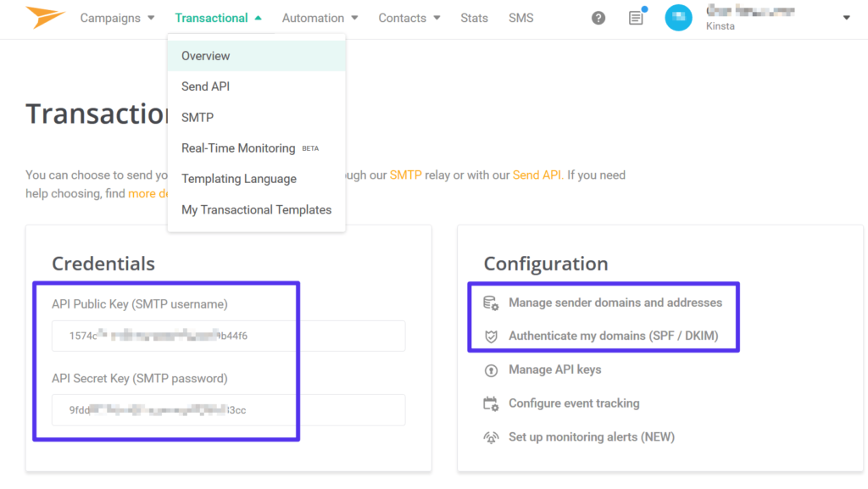
Task: Open the profile avatar
Action: point(678,17)
